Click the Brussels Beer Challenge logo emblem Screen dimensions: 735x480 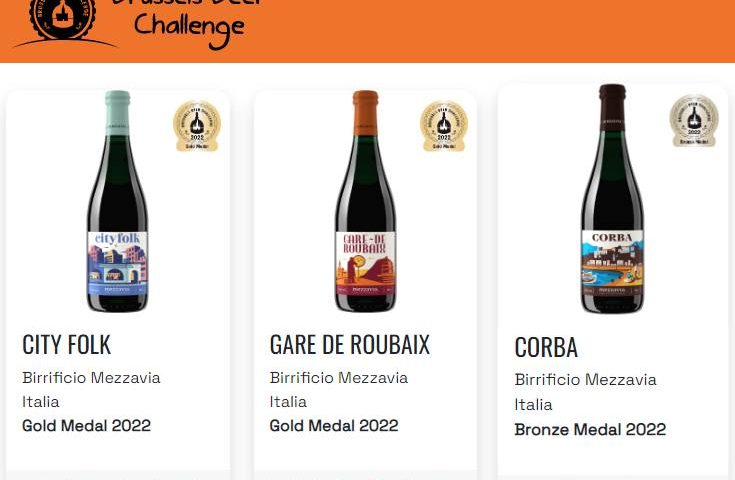(62, 18)
